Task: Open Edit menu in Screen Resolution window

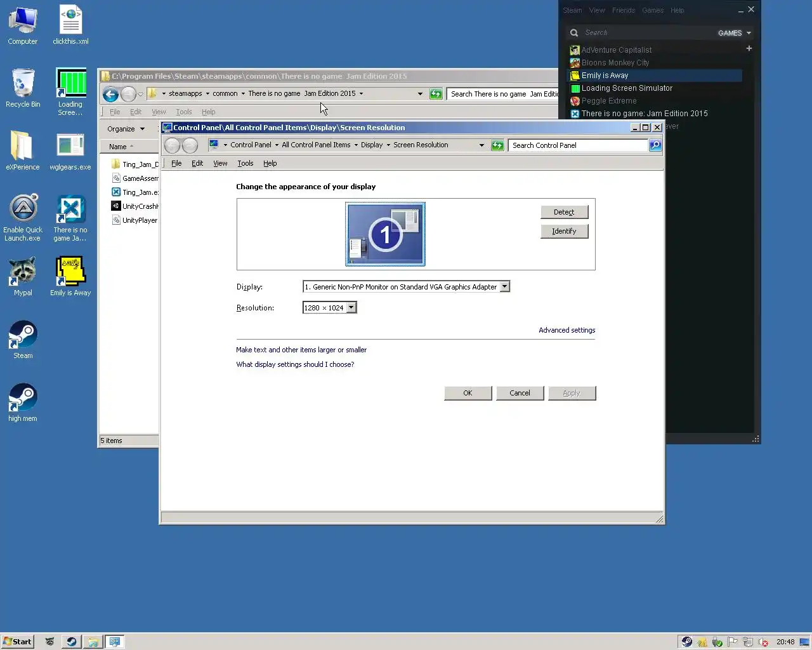Action: click(197, 163)
